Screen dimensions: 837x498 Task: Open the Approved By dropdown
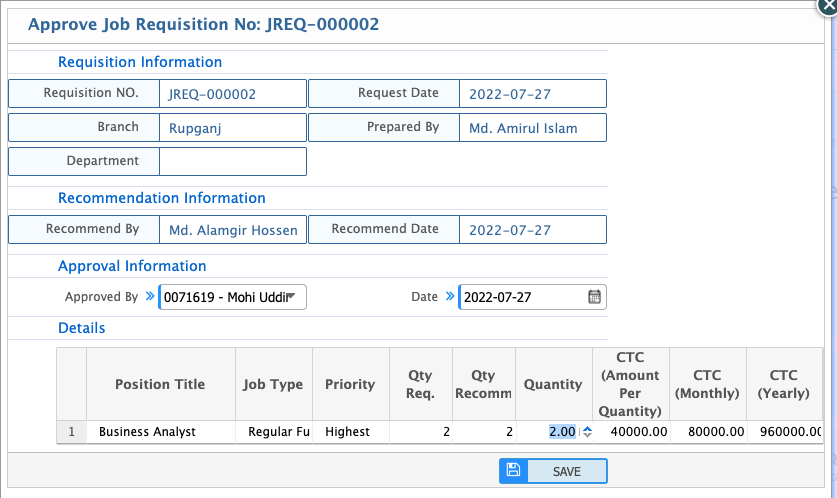[x=291, y=297]
